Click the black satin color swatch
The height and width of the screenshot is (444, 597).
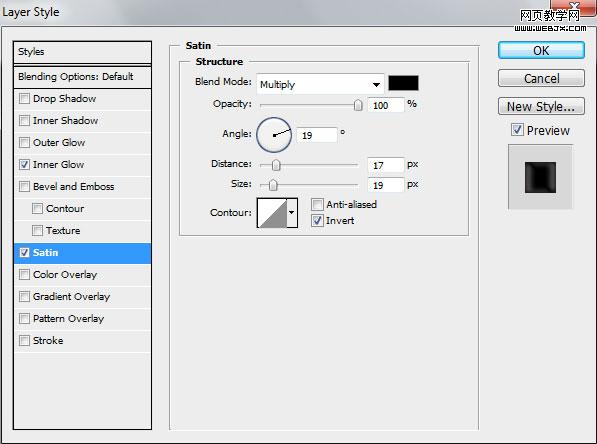tap(403, 83)
